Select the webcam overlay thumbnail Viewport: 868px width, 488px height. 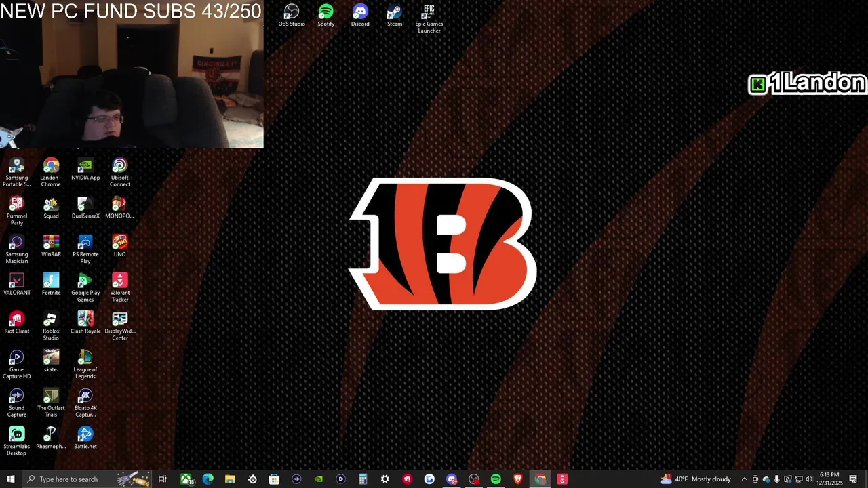click(132, 74)
